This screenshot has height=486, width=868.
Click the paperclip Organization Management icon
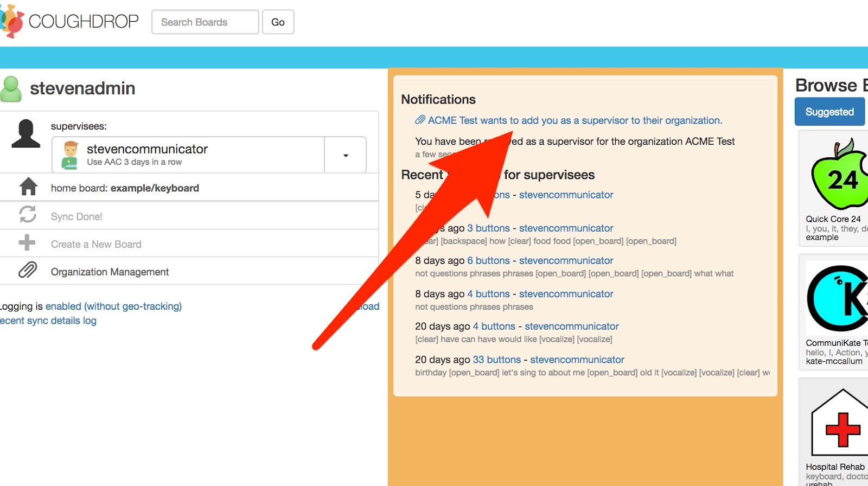click(x=28, y=270)
